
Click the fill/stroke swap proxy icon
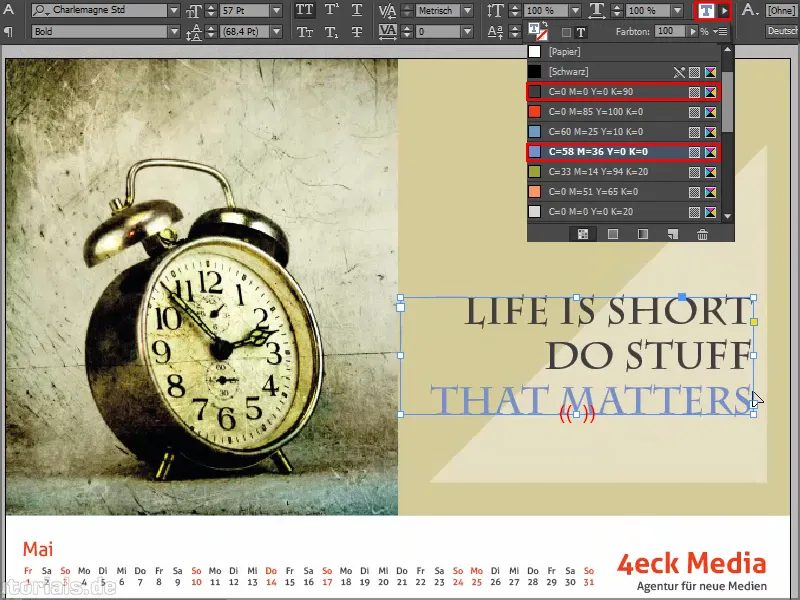[x=538, y=31]
